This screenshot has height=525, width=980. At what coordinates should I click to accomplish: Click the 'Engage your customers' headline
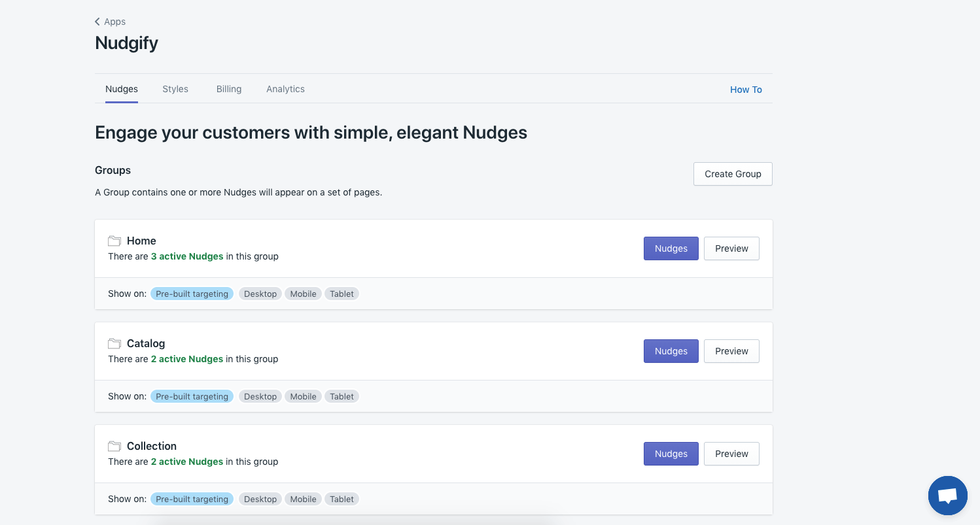(x=311, y=133)
